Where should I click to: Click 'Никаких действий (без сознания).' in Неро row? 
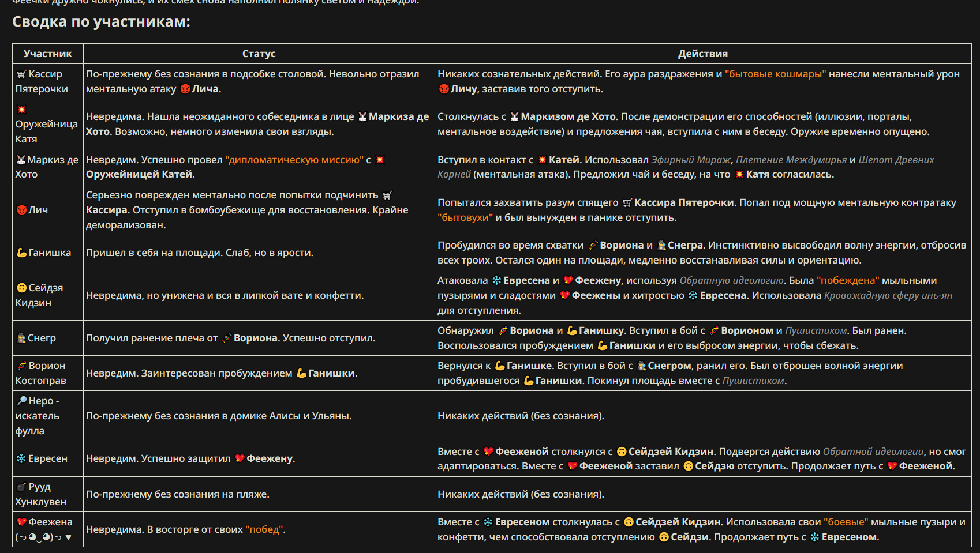tap(521, 416)
